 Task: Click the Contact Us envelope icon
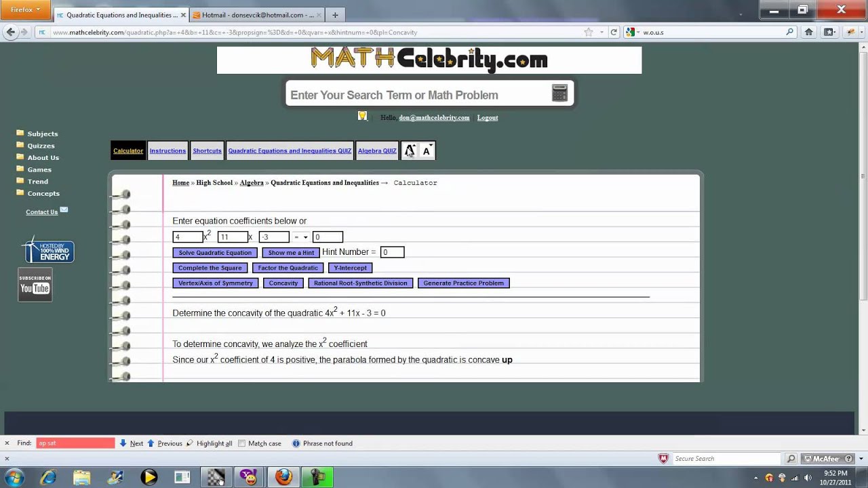(64, 209)
